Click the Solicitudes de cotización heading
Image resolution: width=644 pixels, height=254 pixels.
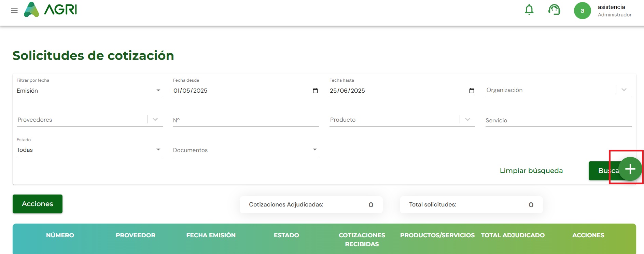(x=93, y=55)
